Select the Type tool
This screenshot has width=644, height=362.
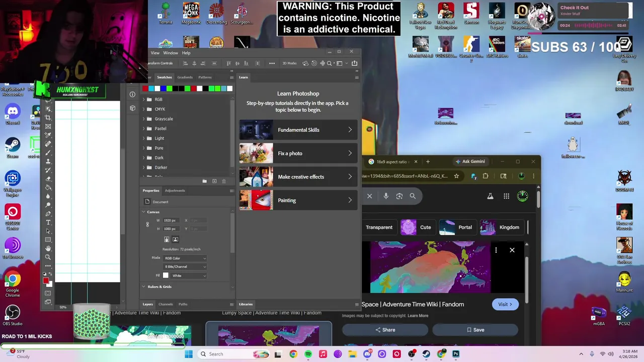click(x=48, y=222)
